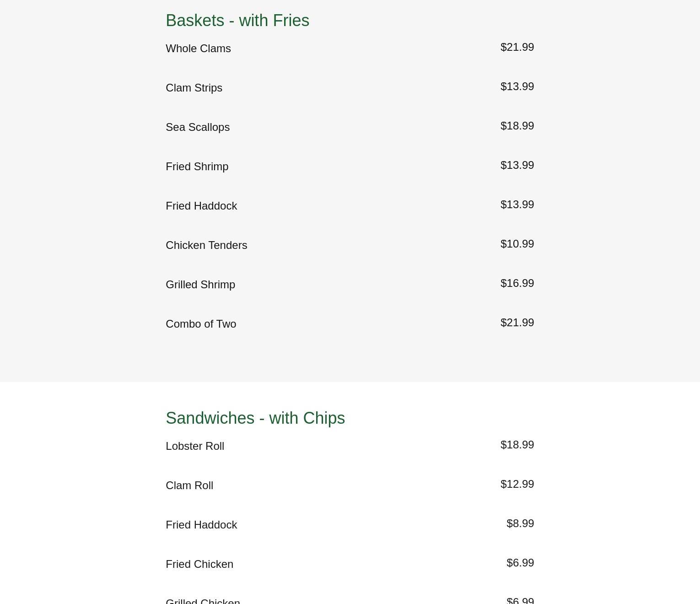Select Sea Scallops in the baskets list

point(198,127)
